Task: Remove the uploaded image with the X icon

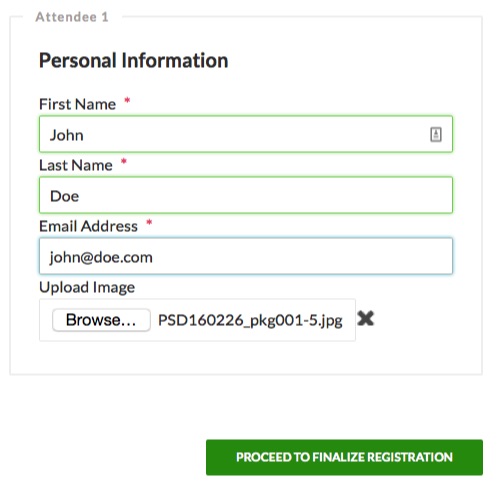Action: [x=366, y=318]
